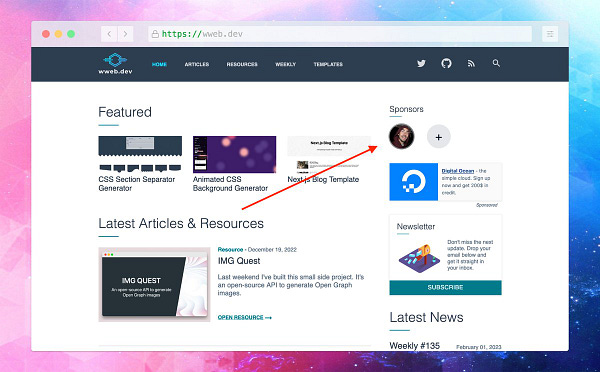Click the IMG Quest description paragraph

point(291,285)
